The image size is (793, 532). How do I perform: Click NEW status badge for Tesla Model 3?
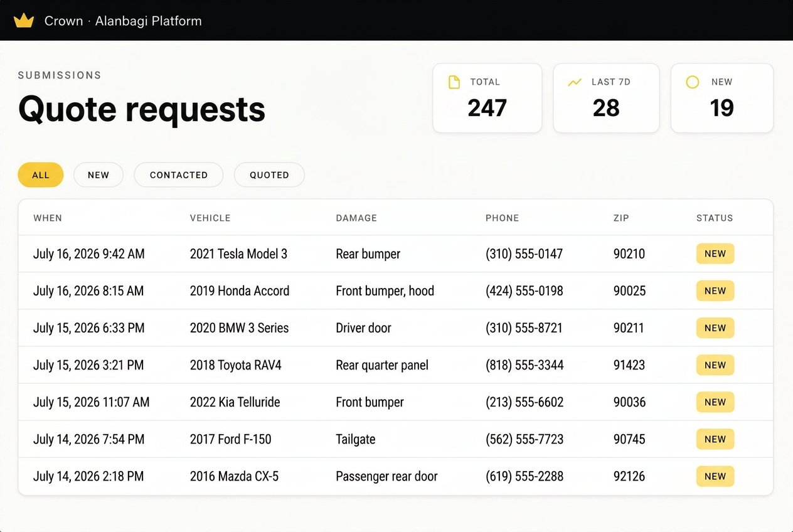[715, 254]
